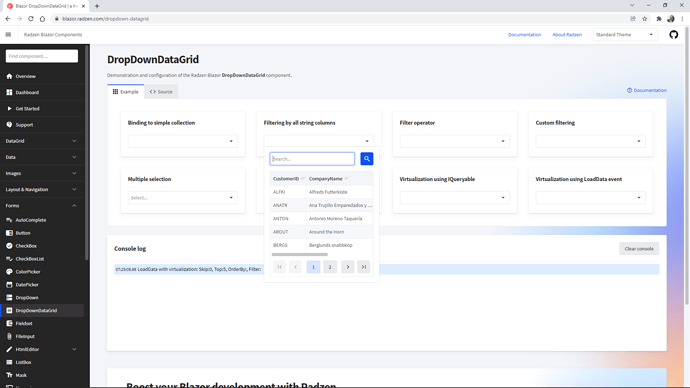
Task: Open Virtualization using LoadData event dropdown
Action: click(591, 198)
